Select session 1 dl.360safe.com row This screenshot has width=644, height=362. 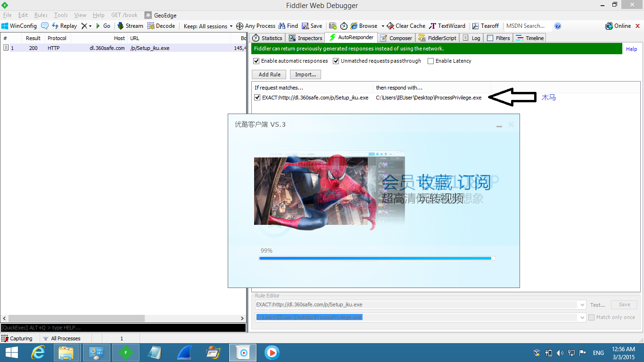coord(123,48)
